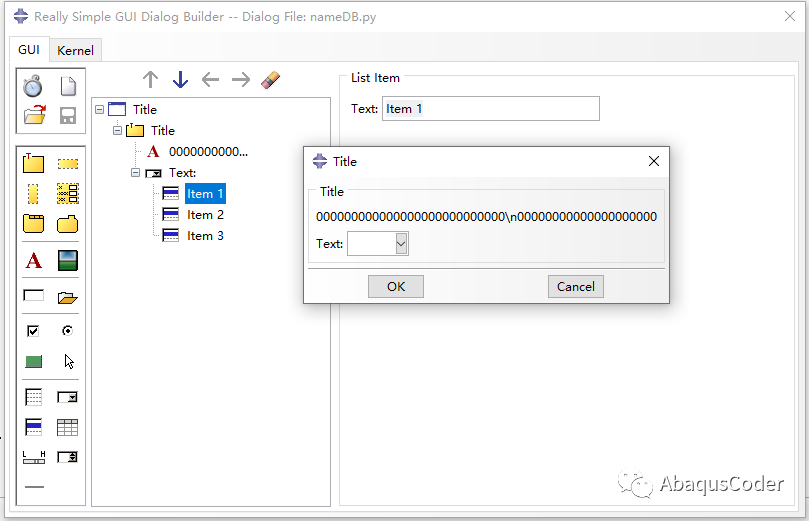The image size is (809, 521).
Task: Add a radio button widget
Action: [68, 331]
